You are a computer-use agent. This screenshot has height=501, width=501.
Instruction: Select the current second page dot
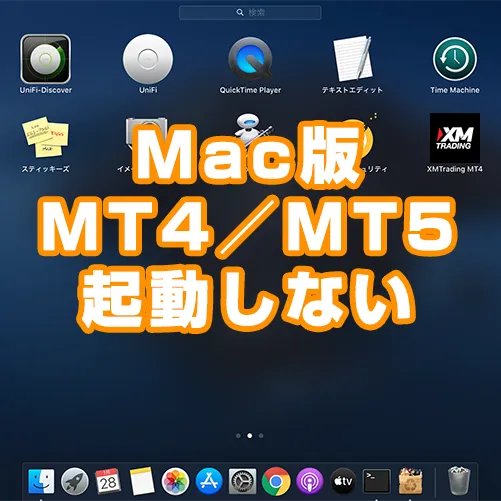click(x=250, y=436)
